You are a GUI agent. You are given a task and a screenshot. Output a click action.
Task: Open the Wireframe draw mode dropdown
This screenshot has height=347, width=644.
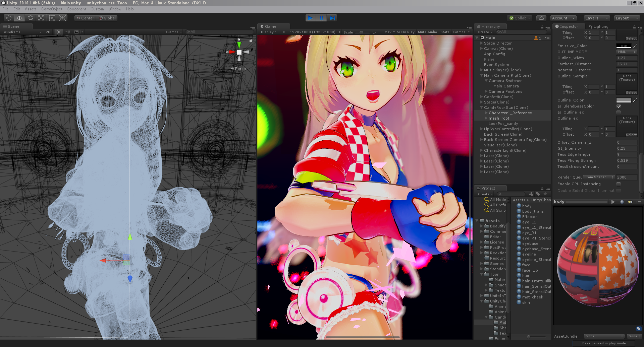[x=22, y=32]
